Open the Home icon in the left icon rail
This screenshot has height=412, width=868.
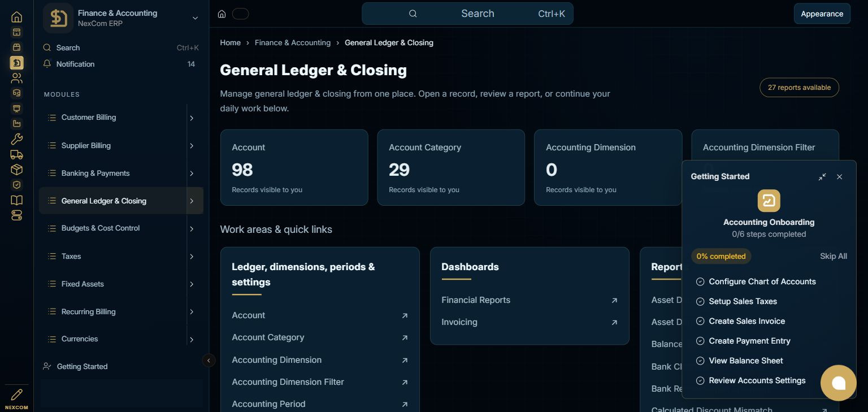pos(16,17)
